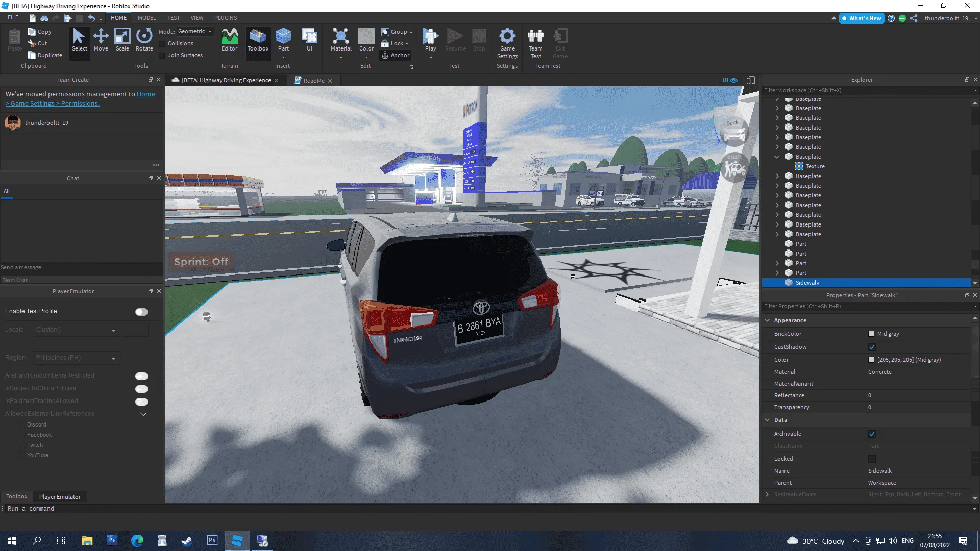Screen dimensions: 980x551
Task: Open Steam from the taskbar
Action: coord(187,541)
